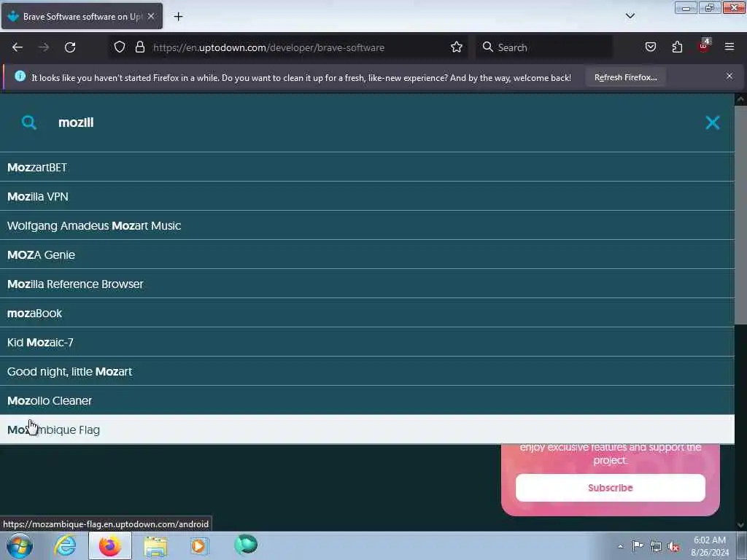Open the Windows Start menu orb
The width and height of the screenshot is (747, 560).
coord(20,545)
